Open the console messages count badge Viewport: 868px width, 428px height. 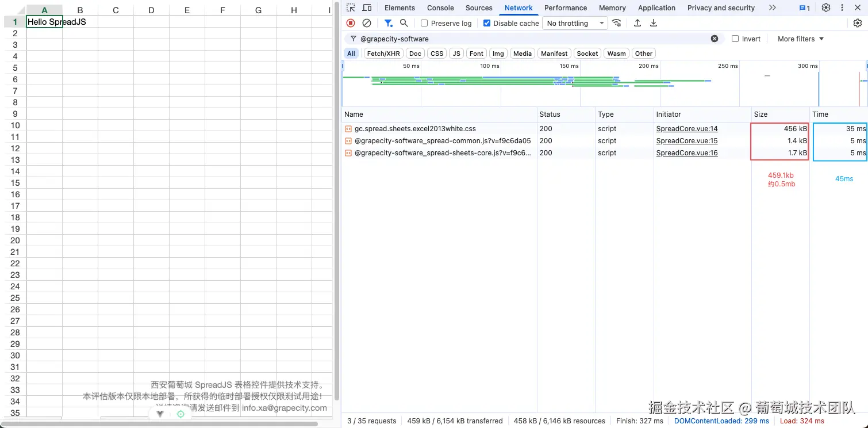(x=805, y=8)
